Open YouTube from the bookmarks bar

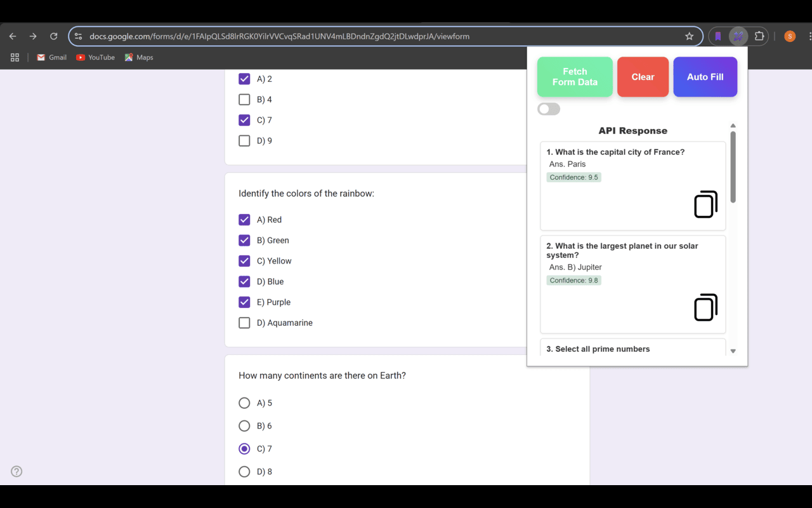tap(95, 57)
